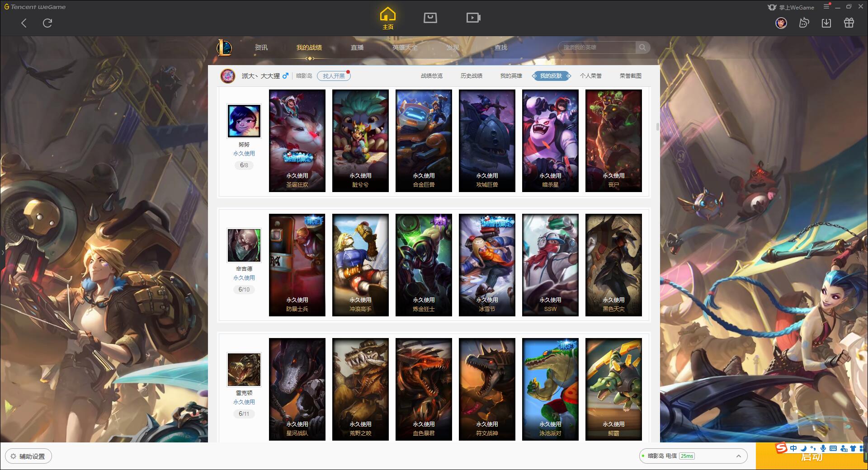868x470 pixels.
Task: Open the gift box icon
Action: [x=849, y=23]
